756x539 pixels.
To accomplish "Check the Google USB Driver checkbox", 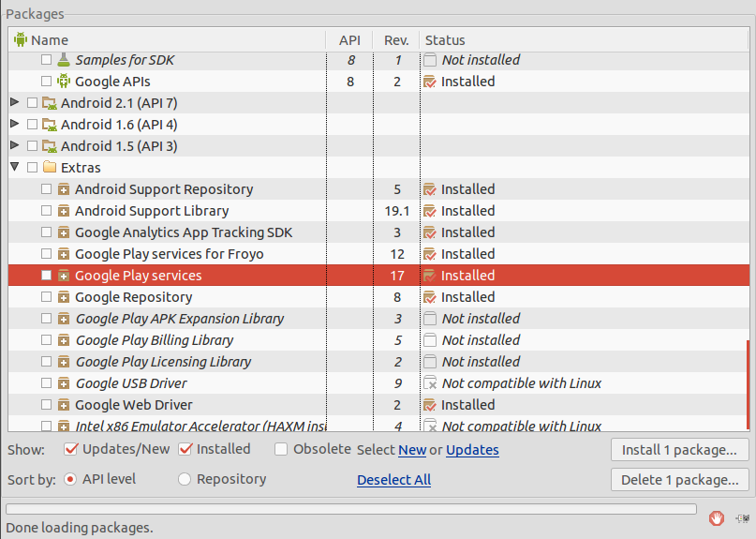I will [46, 383].
